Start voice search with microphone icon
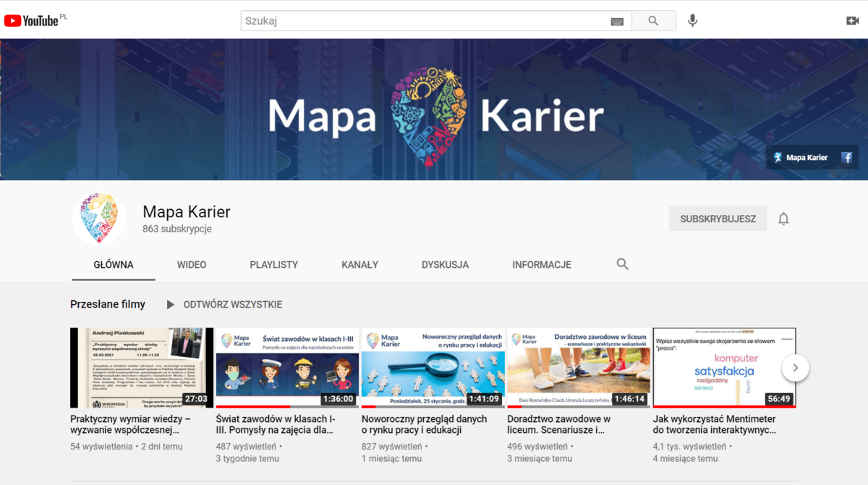 pos(692,20)
